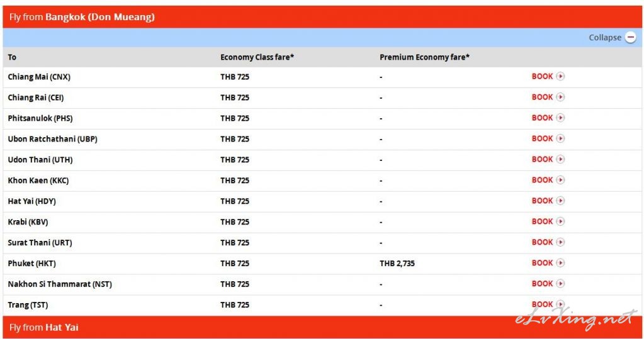Click the Economy Class fare column header
The image size is (644, 339).
[x=257, y=57]
